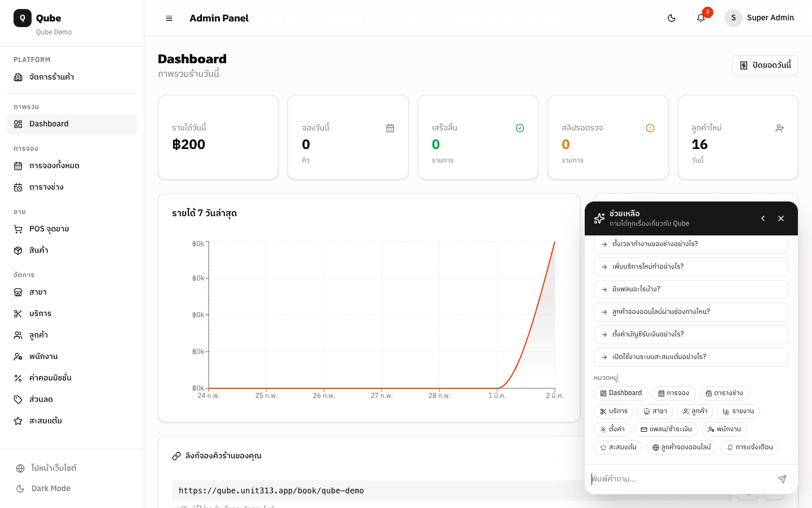Click the Qube logo icon
Viewport: 812px width, 508px height.
pyautogui.click(x=23, y=18)
